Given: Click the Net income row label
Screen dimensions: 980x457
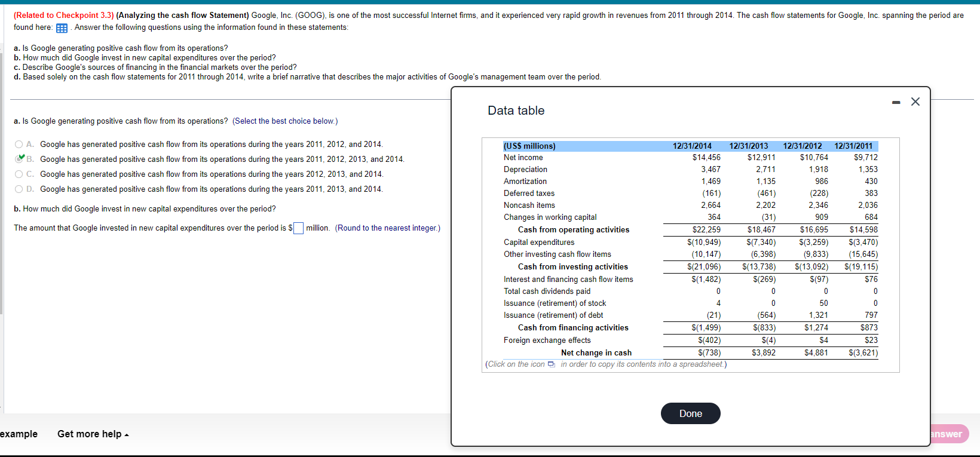Looking at the screenshot, I should (x=523, y=158).
